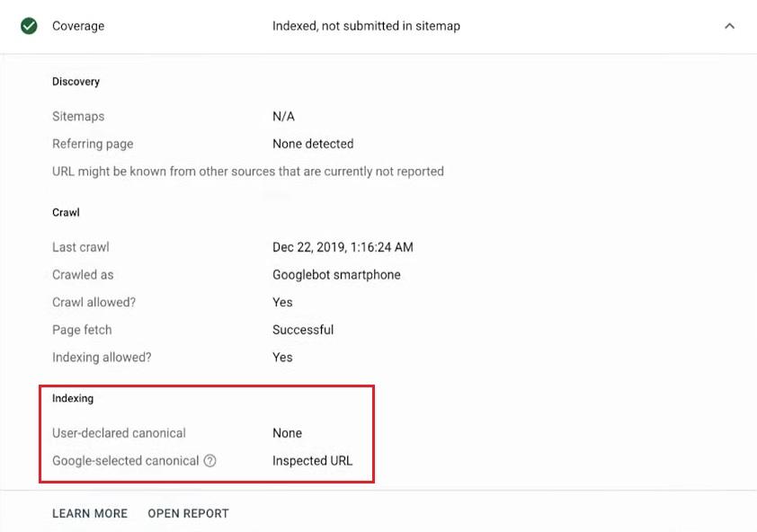Image resolution: width=757 pixels, height=532 pixels.
Task: Click the Discovery section heading
Action: pyautogui.click(x=76, y=82)
